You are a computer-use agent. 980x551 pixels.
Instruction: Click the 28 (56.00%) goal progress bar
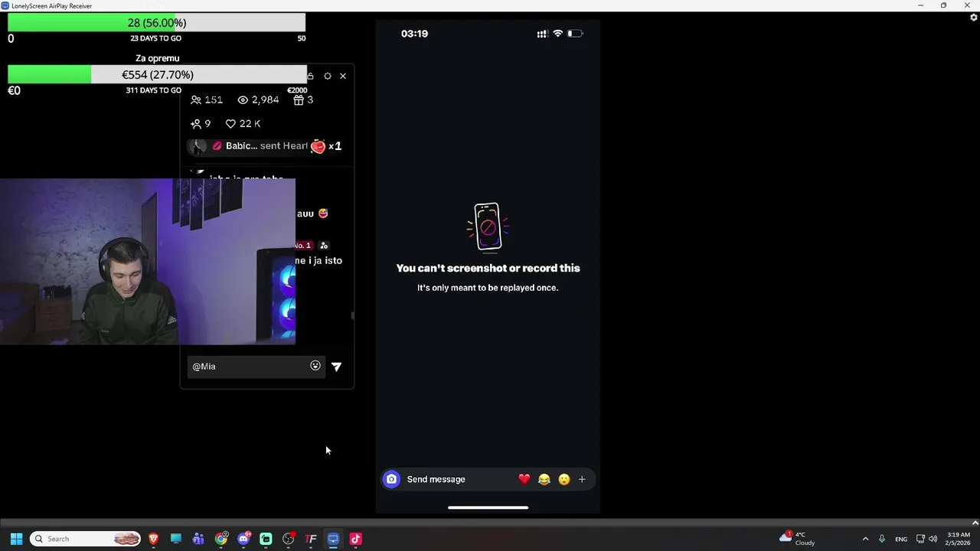coord(156,23)
